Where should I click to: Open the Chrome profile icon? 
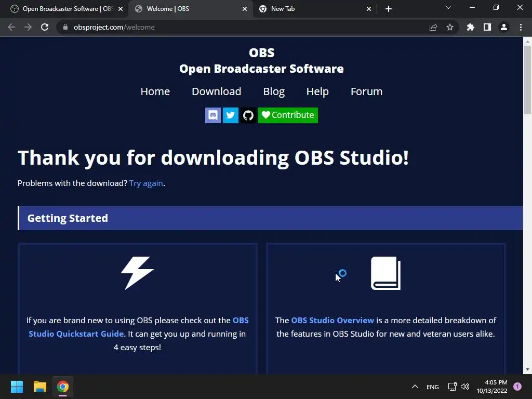point(504,27)
